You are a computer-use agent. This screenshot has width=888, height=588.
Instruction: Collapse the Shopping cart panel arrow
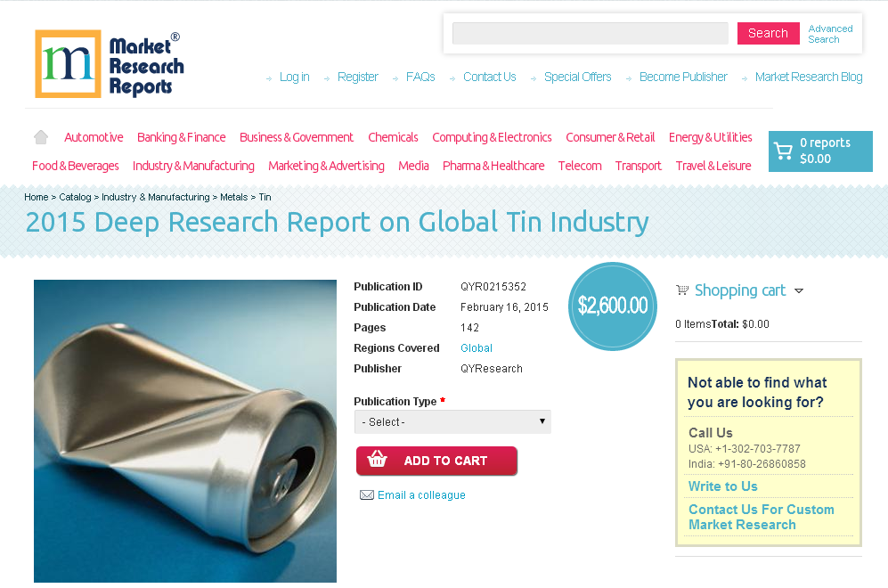pos(799,290)
